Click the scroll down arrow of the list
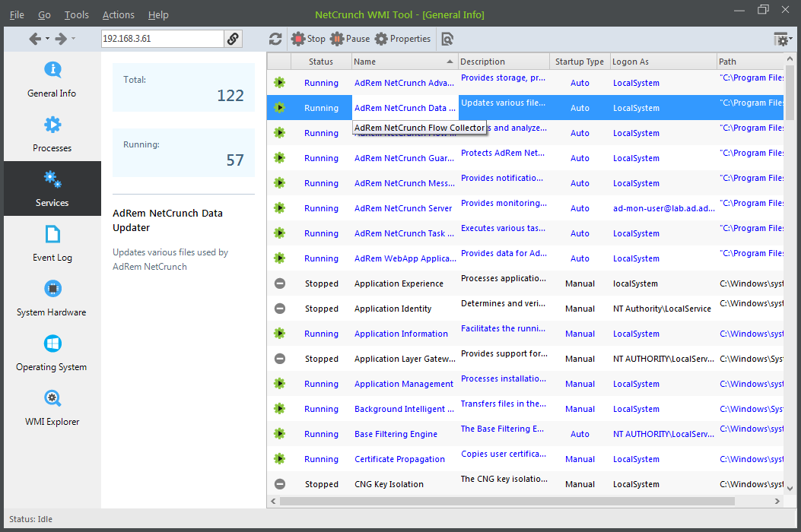This screenshot has width=801, height=532. coord(790,488)
